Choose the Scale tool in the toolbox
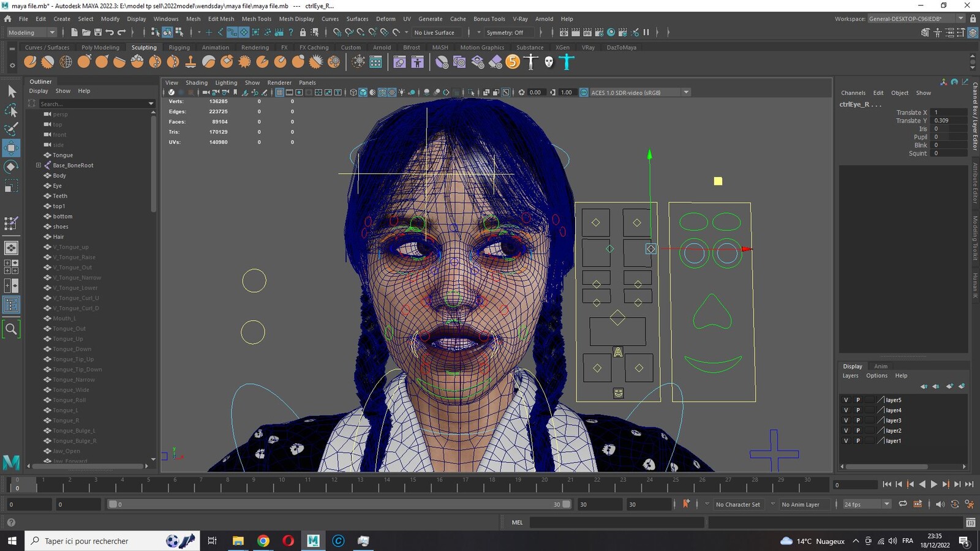Viewport: 980px width, 551px height. pyautogui.click(x=11, y=186)
